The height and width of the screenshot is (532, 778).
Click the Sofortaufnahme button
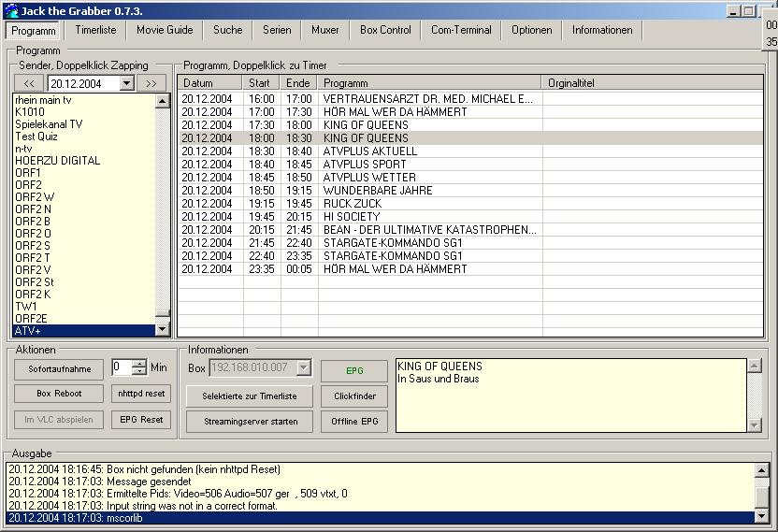pyautogui.click(x=60, y=369)
